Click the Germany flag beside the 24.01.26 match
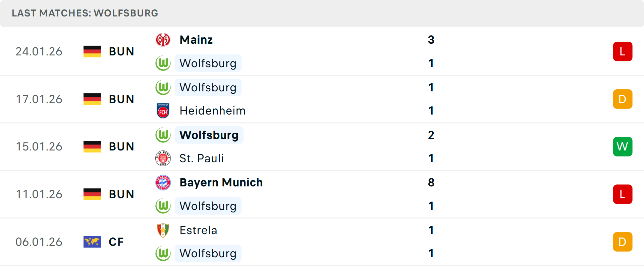The width and height of the screenshot is (644, 266). (92, 51)
